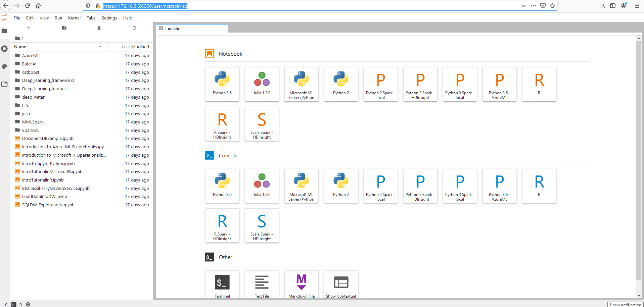Screen dimensions: 644x307
Task: Open the Deep_learning_frameworks folder
Action: (82, 80)
